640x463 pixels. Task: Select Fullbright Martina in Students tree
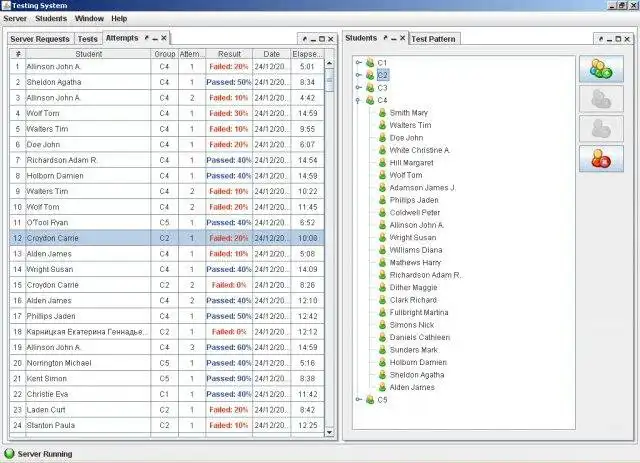(x=419, y=312)
